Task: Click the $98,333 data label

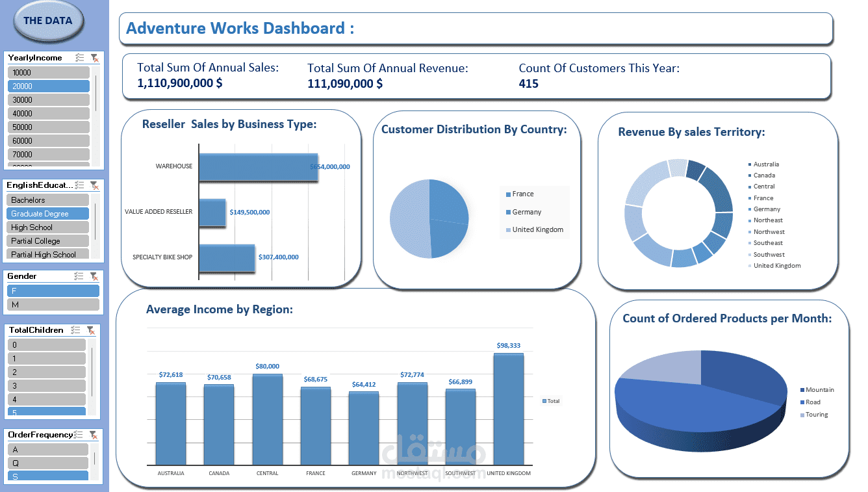Action: (509, 346)
